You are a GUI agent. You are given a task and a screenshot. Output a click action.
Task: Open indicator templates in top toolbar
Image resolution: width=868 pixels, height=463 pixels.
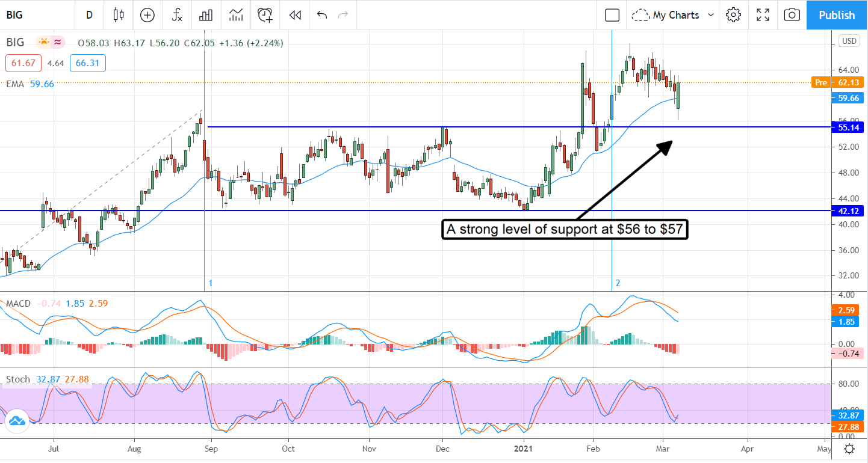click(236, 15)
